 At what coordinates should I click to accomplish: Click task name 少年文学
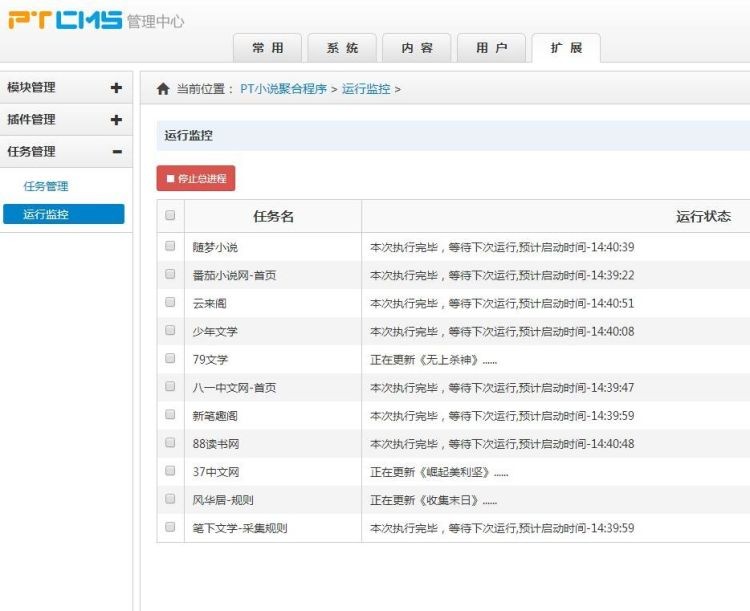215,332
